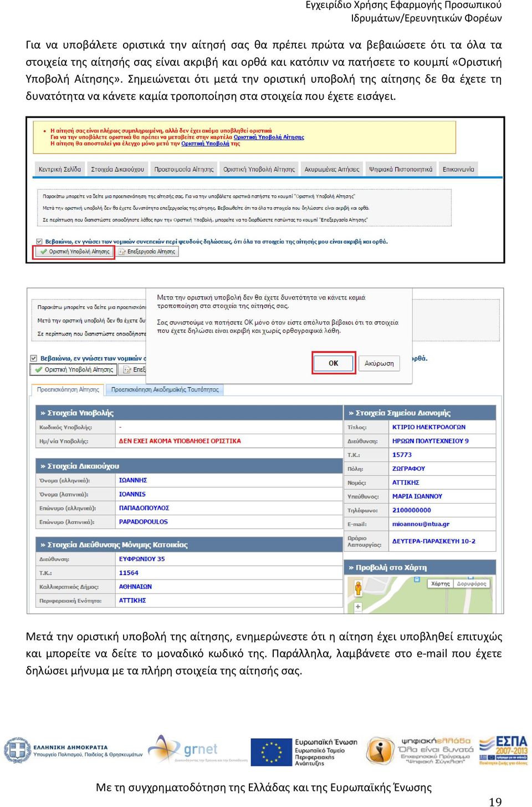Click the IOANNIS Latin name value
This screenshot has height=807, width=532.
point(132,494)
